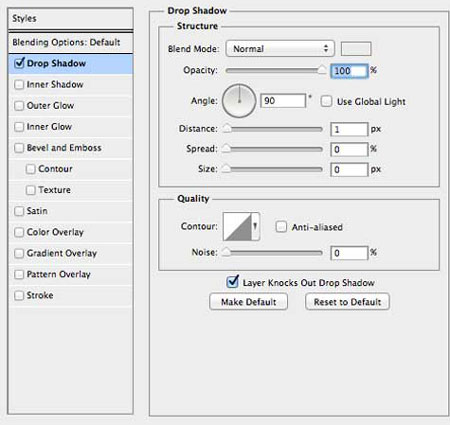Click the Noise percent field
The width and height of the screenshot is (450, 425).
click(349, 253)
